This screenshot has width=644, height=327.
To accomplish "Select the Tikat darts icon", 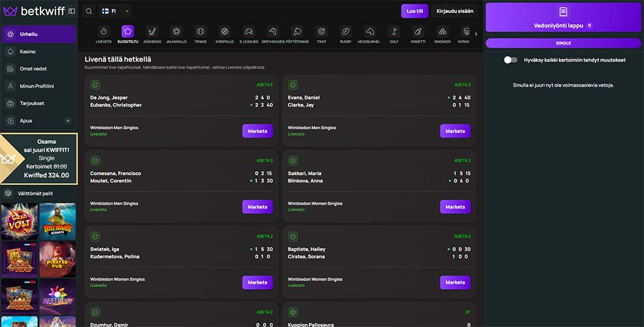I will pyautogui.click(x=322, y=31).
